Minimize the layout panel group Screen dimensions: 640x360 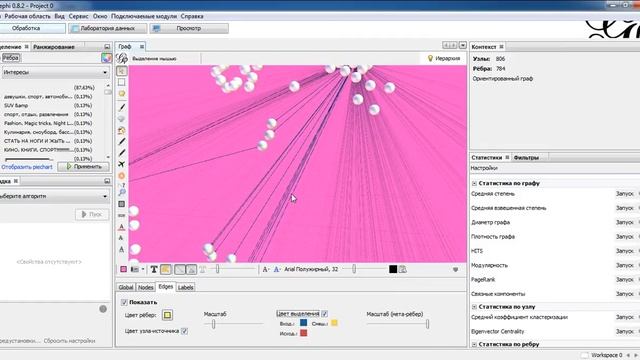click(107, 181)
